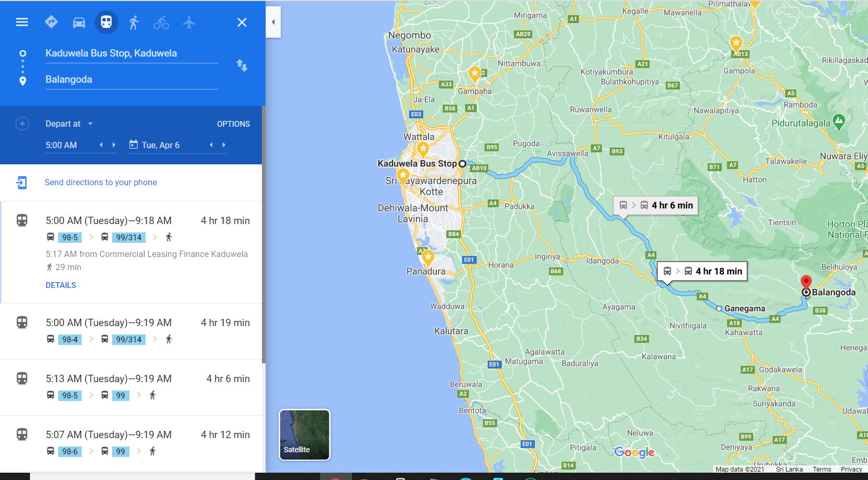Image resolution: width=868 pixels, height=480 pixels.
Task: Click the 98-5 bus badge in first route
Action: 70,238
